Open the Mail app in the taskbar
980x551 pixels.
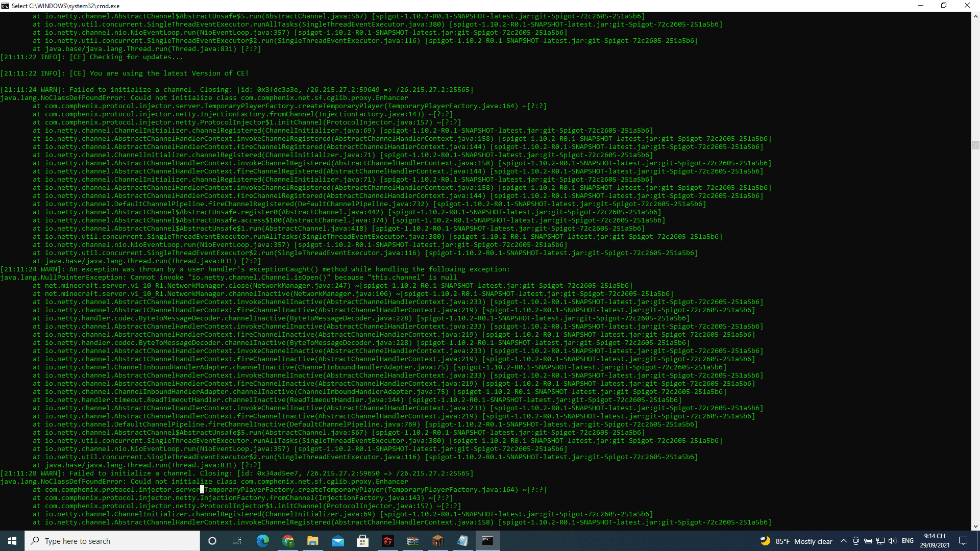point(338,541)
